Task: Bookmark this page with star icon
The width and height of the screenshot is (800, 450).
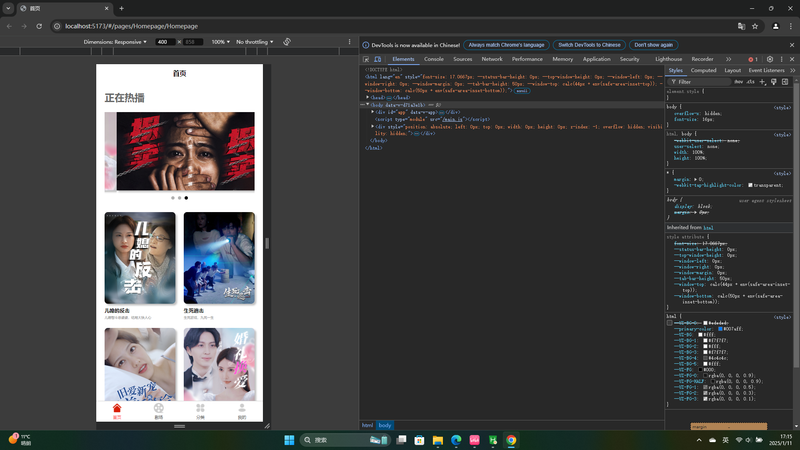Action: pyautogui.click(x=755, y=26)
